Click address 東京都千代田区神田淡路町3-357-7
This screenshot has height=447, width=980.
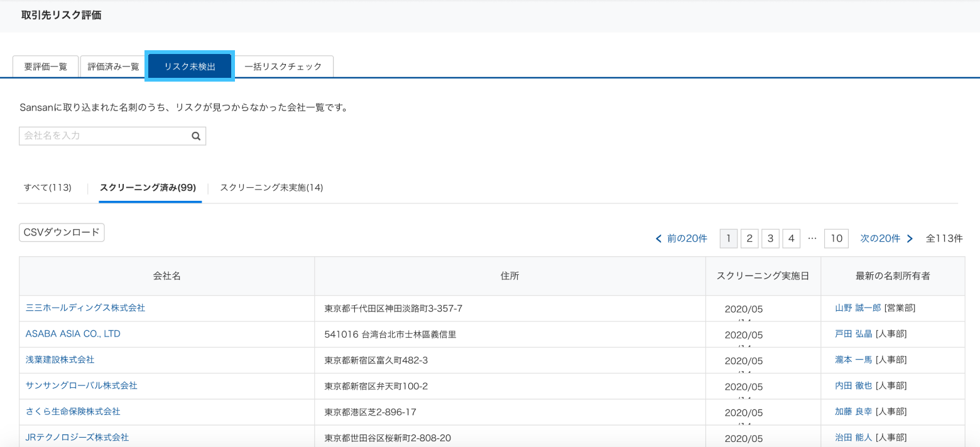393,309
